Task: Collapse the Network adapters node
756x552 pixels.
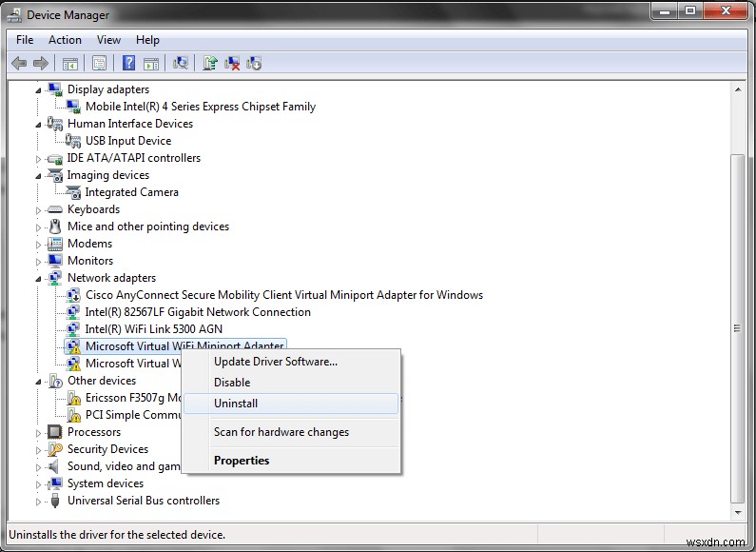Action: [x=38, y=279]
